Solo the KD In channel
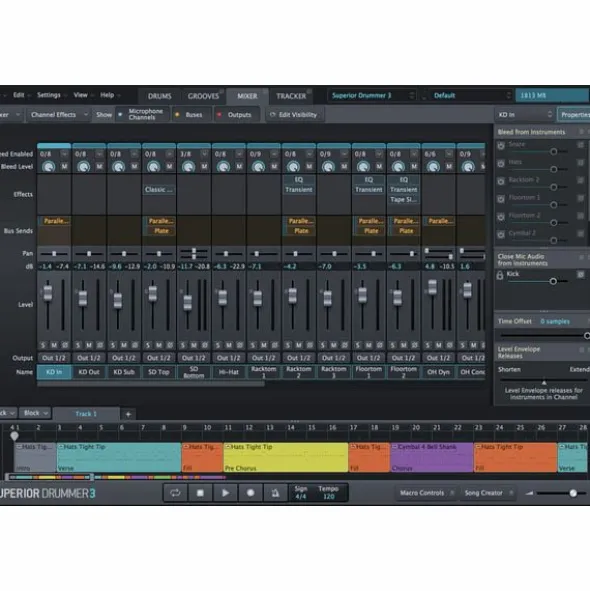Image resolution: width=590 pixels, height=591 pixels. point(43,345)
